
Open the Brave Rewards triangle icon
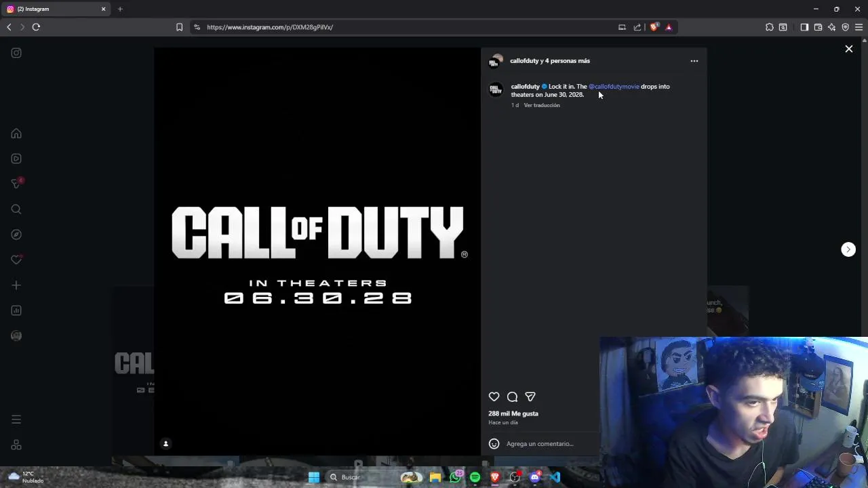tap(669, 27)
